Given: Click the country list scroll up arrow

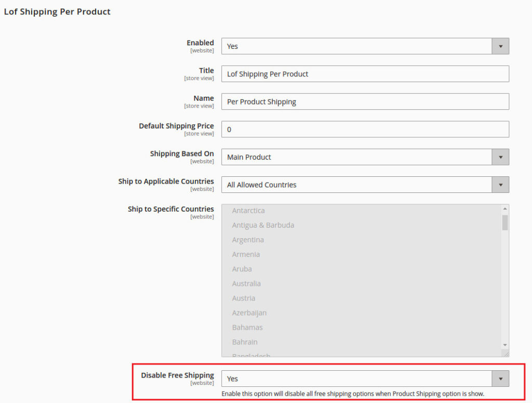Looking at the screenshot, I should [x=505, y=209].
